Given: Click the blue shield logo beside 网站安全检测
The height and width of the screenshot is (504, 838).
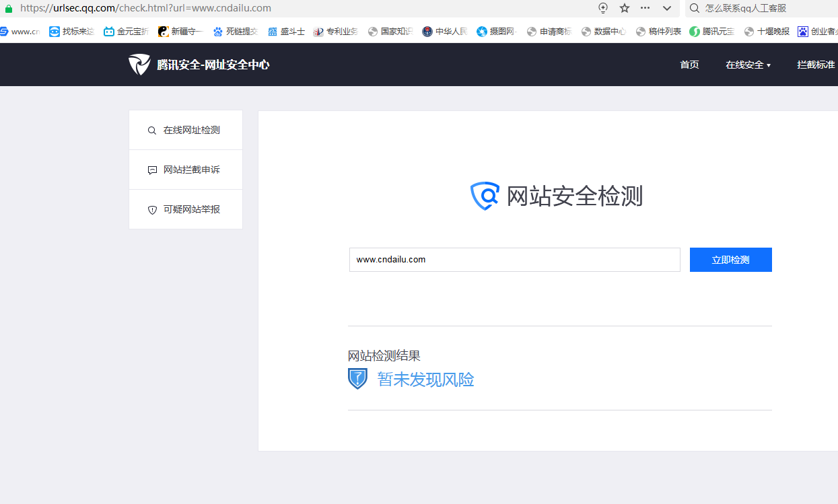Looking at the screenshot, I should click(x=485, y=196).
